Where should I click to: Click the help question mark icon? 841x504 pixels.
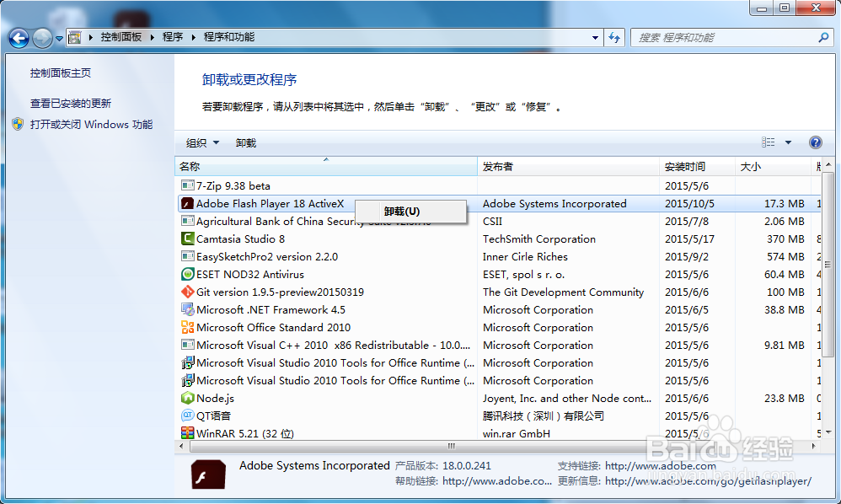pyautogui.click(x=815, y=142)
